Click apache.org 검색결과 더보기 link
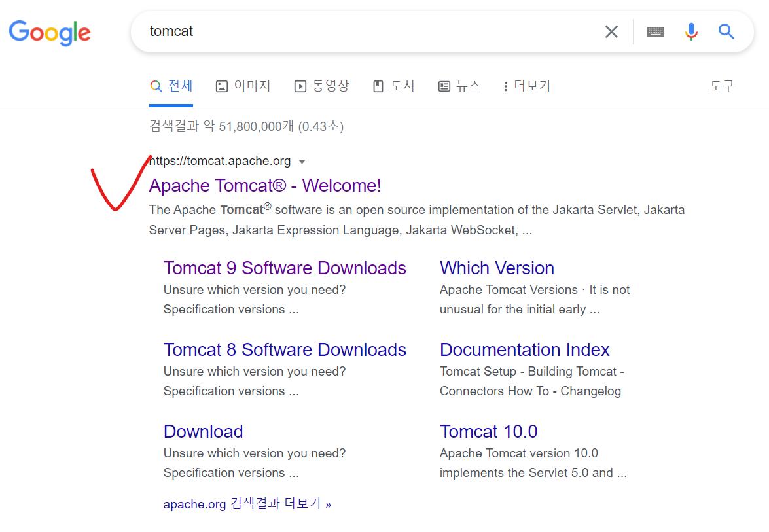Screen dimensions: 769x532 pyautogui.click(x=247, y=504)
